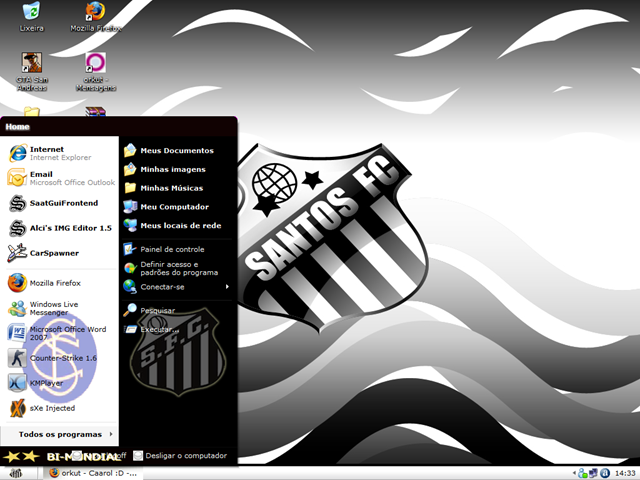Click the Painel de controle icon
Image resolution: width=640 pixels, height=480 pixels.
[130, 249]
